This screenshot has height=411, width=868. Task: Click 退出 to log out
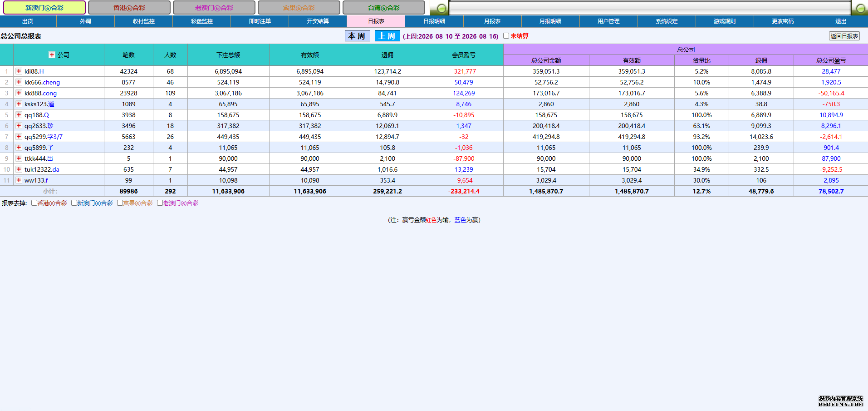(x=840, y=21)
